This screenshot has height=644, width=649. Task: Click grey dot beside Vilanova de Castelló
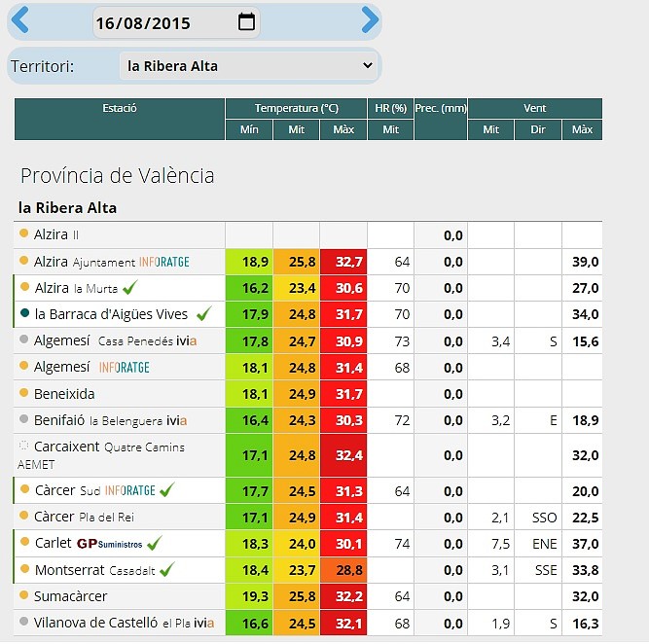(24, 622)
